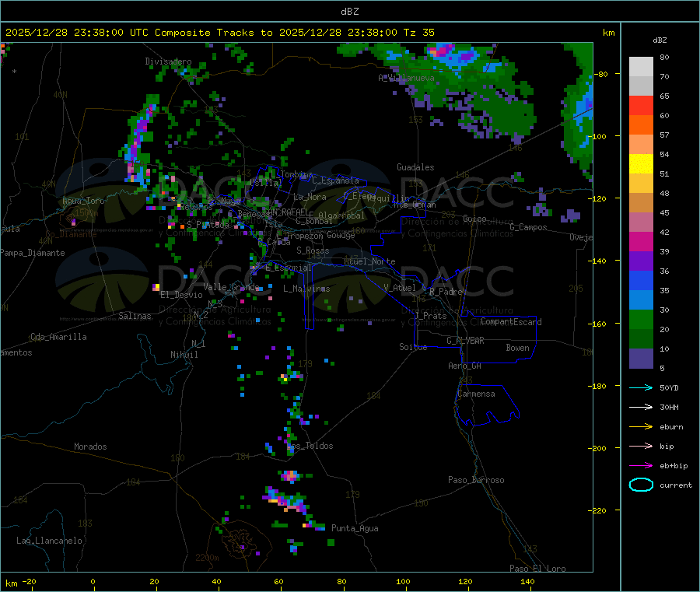
Task: Click the '30HM' legend label
Action: 669,407
